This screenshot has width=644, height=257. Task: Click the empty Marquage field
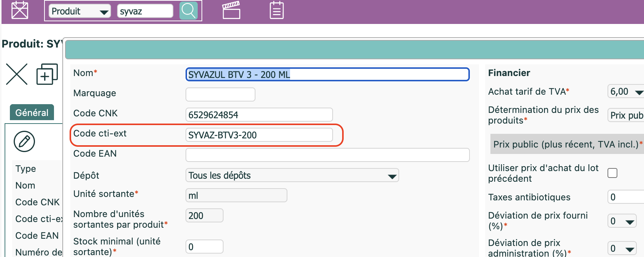pyautogui.click(x=220, y=94)
